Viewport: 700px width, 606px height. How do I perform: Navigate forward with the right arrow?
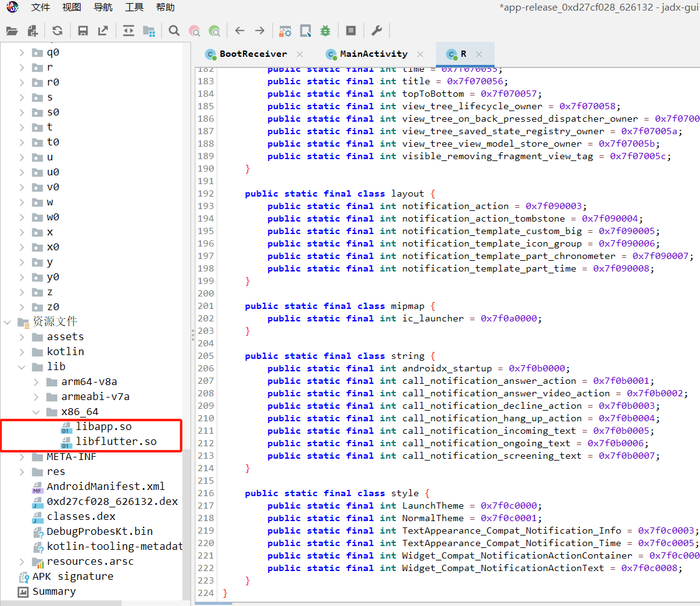click(260, 31)
